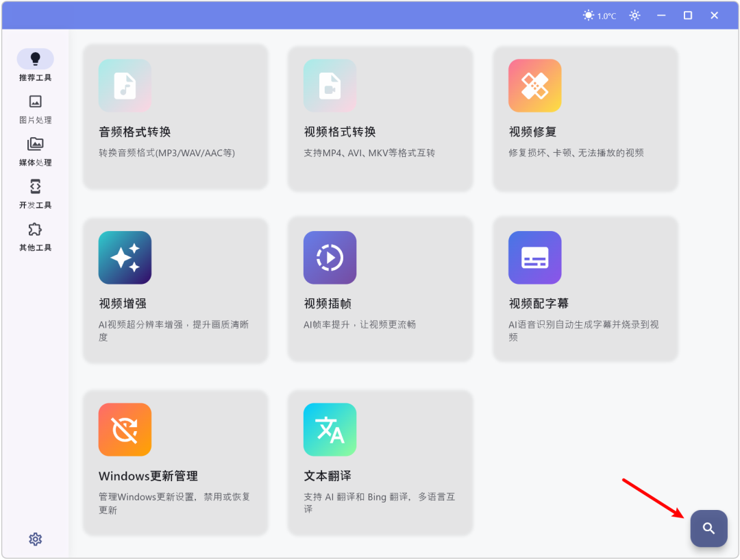
Task: Click the lightbulb icon in sidebar
Action: (x=36, y=58)
